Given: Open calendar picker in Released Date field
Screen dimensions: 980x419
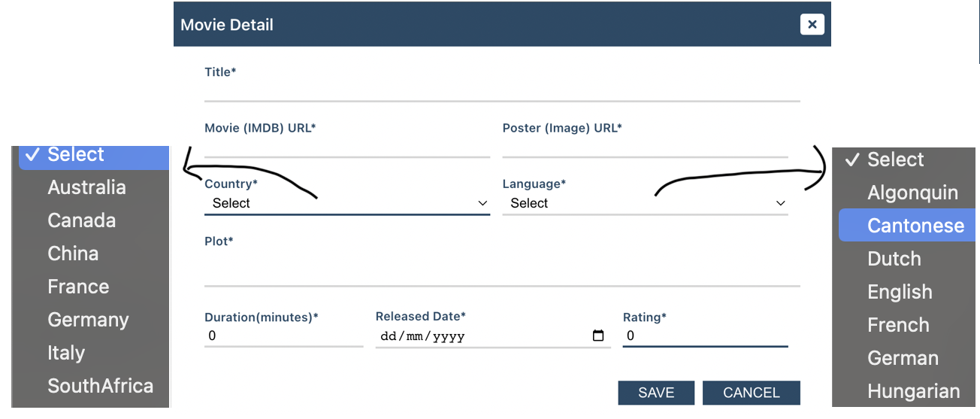Looking at the screenshot, I should [598, 336].
